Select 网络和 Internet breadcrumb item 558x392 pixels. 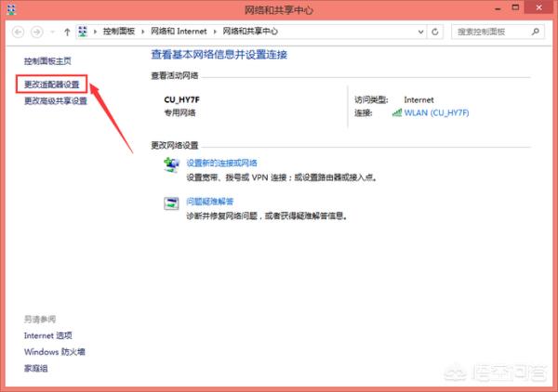point(179,32)
